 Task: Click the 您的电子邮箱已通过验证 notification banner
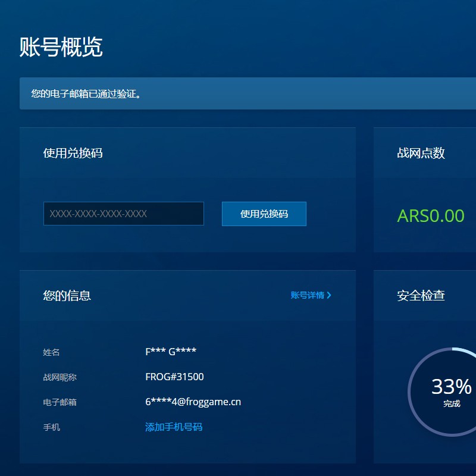click(x=248, y=93)
